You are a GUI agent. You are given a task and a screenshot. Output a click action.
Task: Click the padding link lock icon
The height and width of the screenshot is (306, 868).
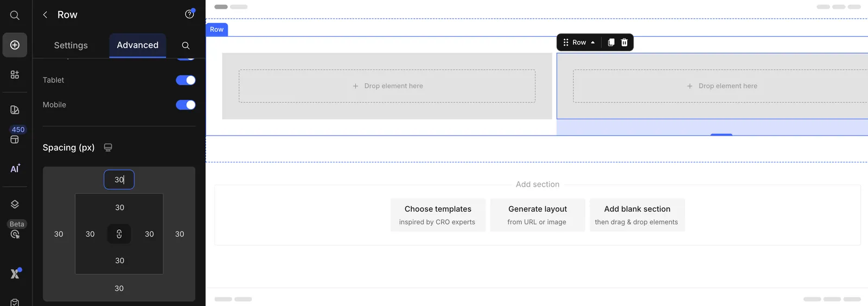tap(119, 234)
